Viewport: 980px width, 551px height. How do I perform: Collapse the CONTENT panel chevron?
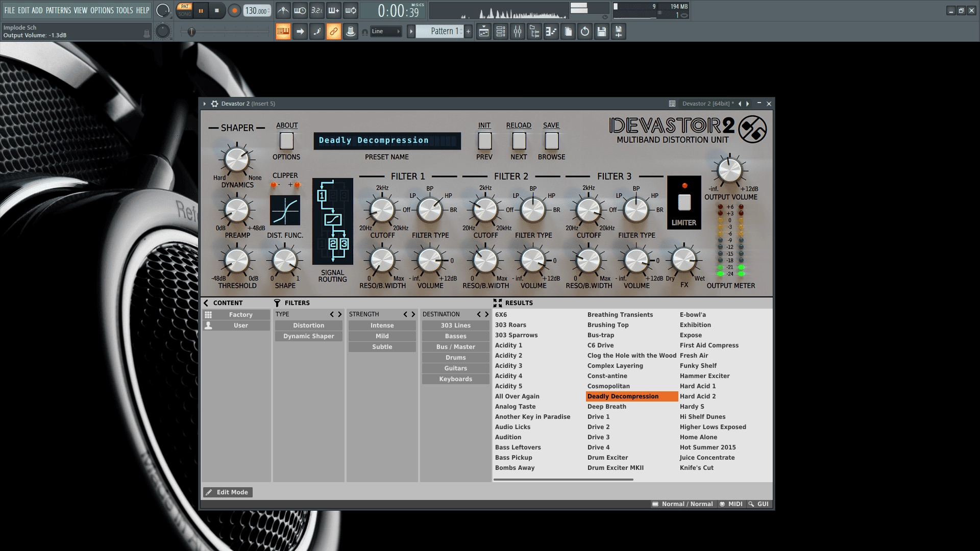[x=206, y=303]
